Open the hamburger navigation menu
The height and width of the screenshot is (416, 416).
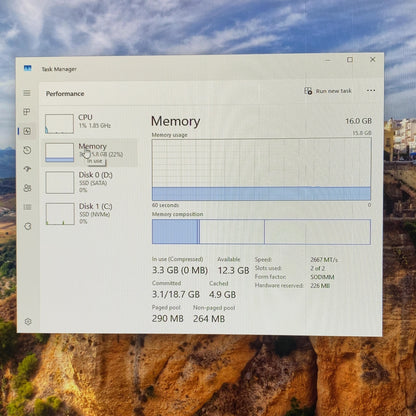point(27,93)
